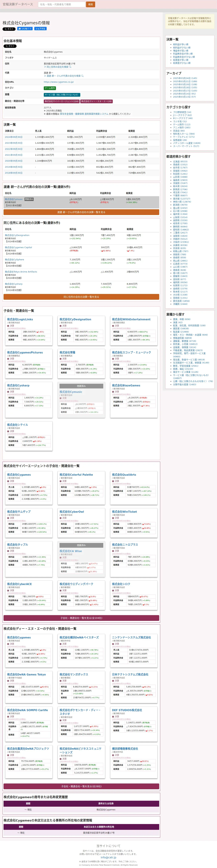Open 同じ住所の会社を検索 link

58,67
